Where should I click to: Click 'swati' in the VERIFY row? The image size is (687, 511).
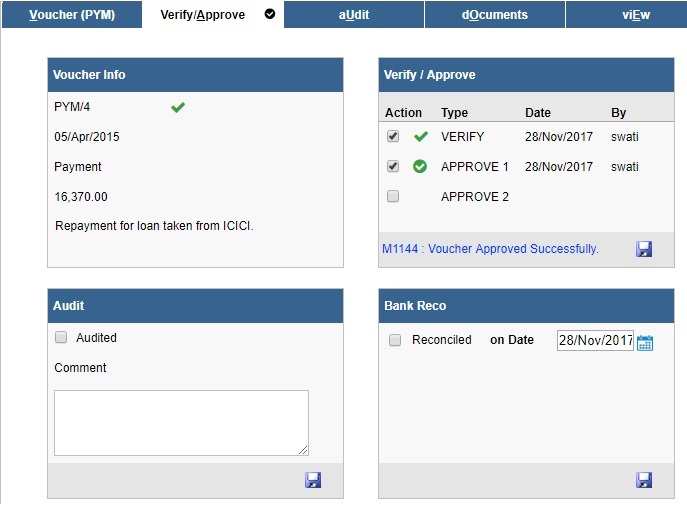click(x=624, y=137)
